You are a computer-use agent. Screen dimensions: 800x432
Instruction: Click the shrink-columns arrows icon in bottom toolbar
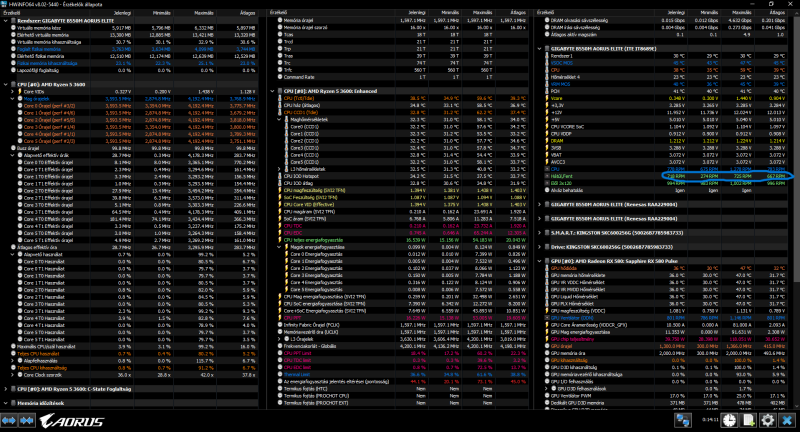point(27,420)
